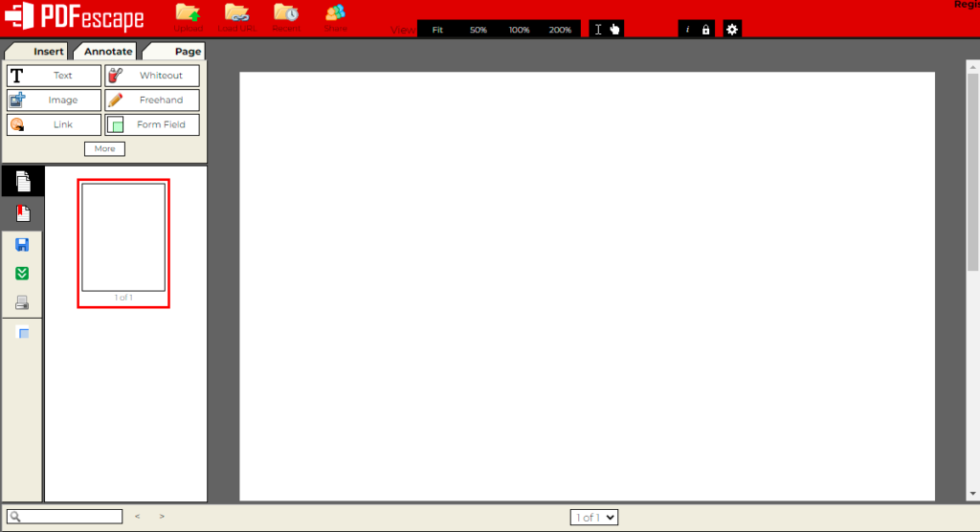Select the Whiteout tool button

(x=152, y=76)
